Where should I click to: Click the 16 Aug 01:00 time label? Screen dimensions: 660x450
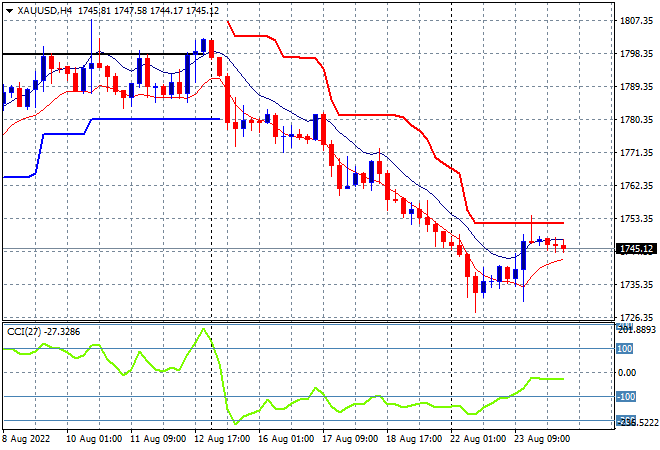pyautogui.click(x=286, y=439)
